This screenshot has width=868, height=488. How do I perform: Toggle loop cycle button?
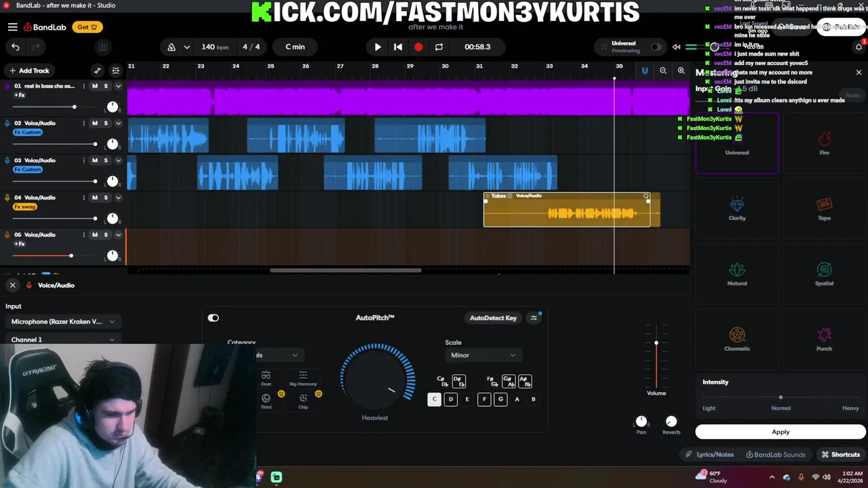click(x=439, y=47)
